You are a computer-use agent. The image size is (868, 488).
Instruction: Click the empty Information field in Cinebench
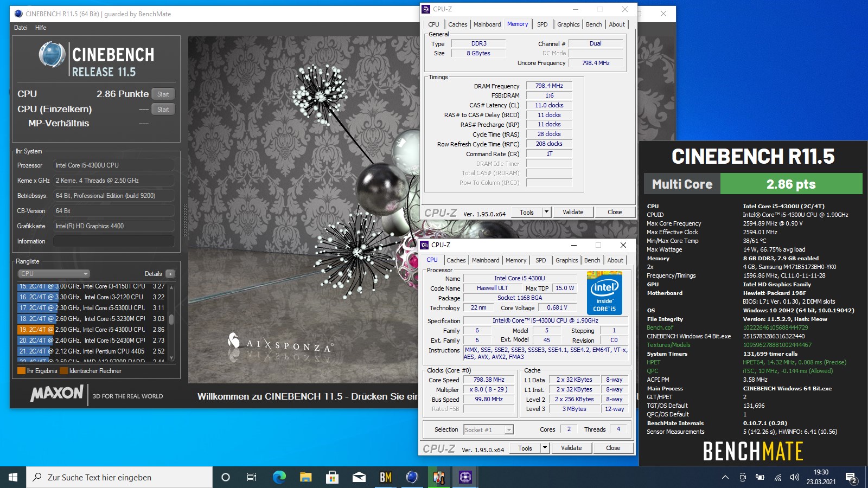click(x=113, y=241)
